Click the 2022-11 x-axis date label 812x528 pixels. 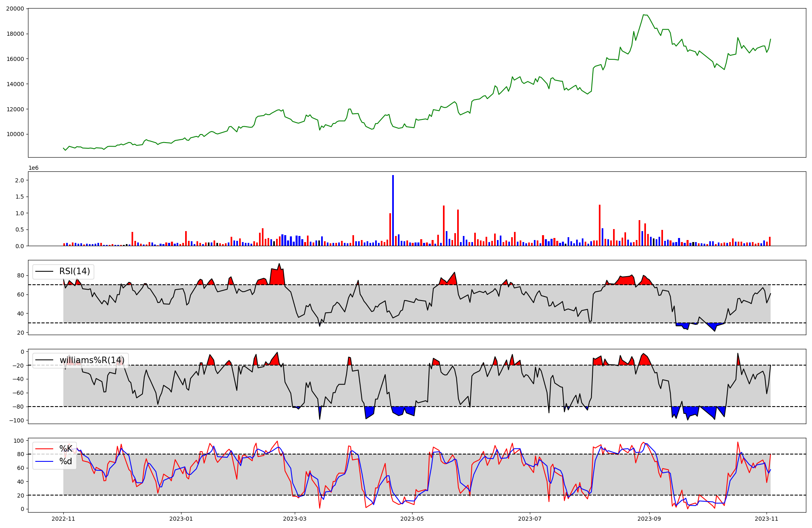(63, 519)
